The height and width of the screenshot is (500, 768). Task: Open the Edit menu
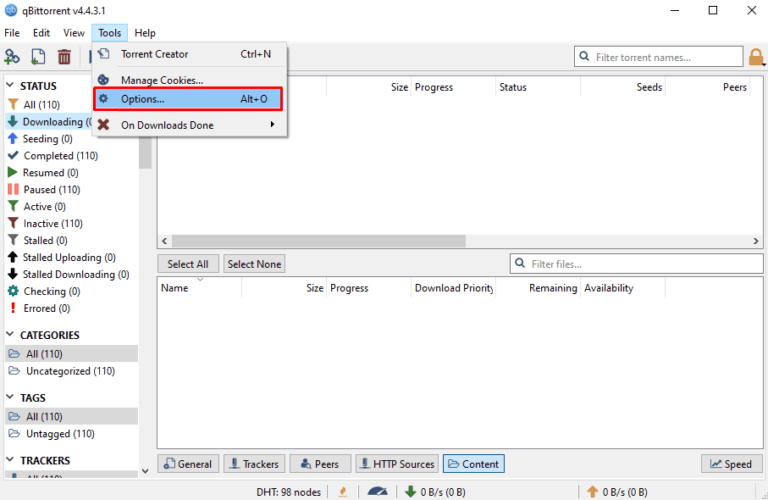(x=41, y=33)
